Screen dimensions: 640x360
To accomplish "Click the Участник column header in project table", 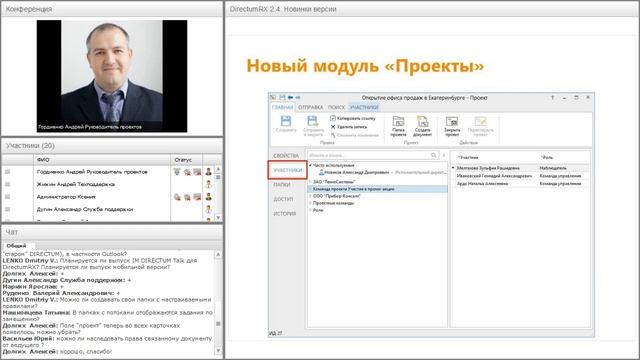I will click(x=468, y=158).
